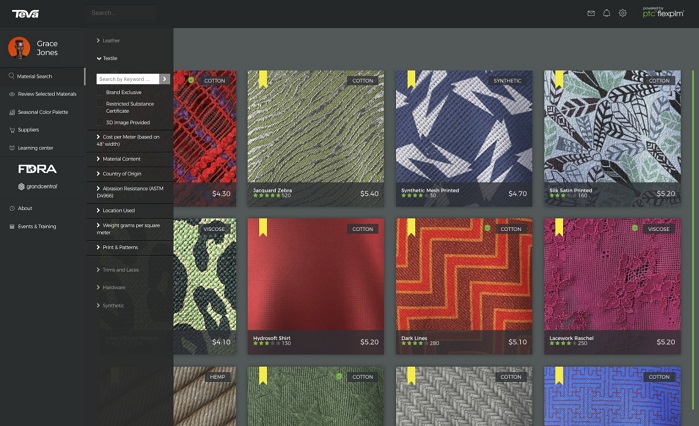
Task: Click yellow bookmark on Hydrosoft Shirt card
Action: (x=263, y=227)
